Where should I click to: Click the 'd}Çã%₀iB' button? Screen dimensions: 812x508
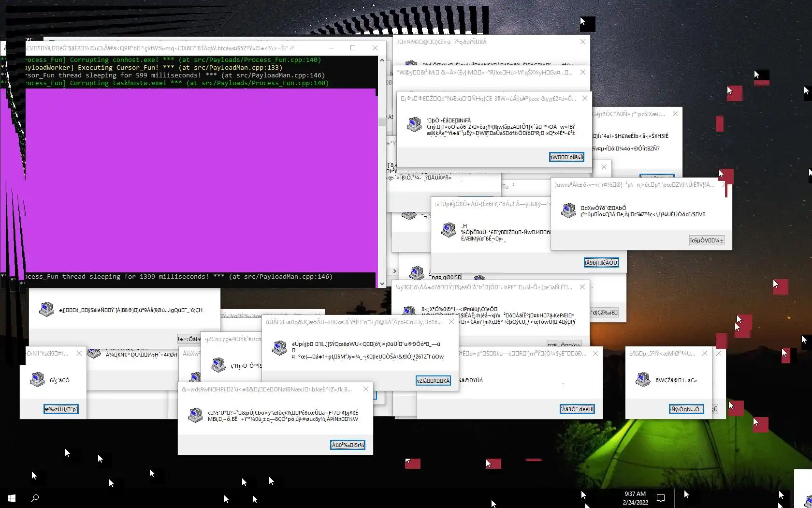pos(604,313)
